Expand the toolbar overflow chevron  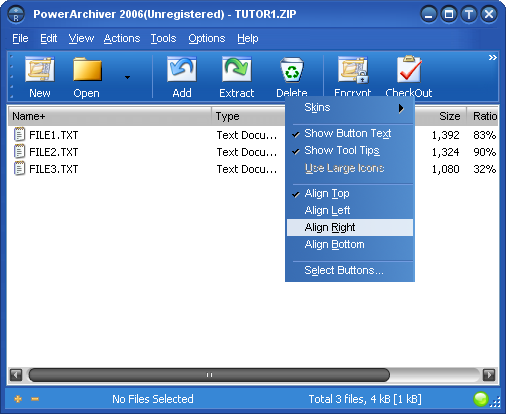tap(492, 58)
